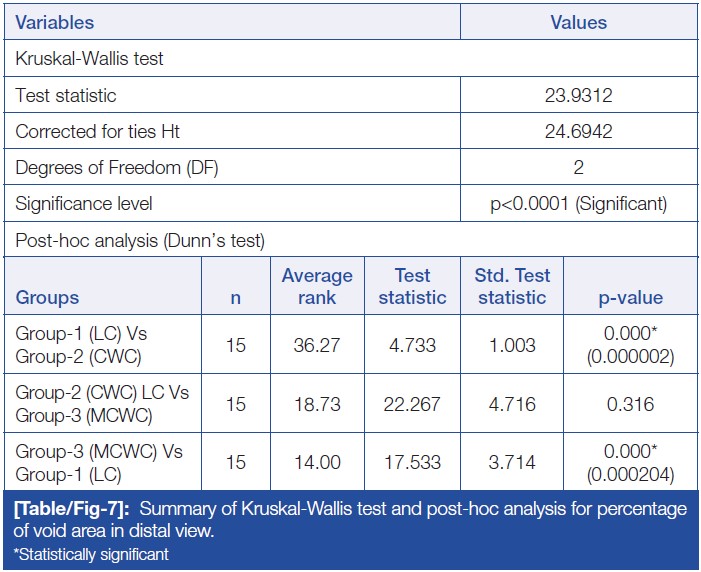Click the test statistic value 23.9312
701x572 pixels.
point(578,96)
